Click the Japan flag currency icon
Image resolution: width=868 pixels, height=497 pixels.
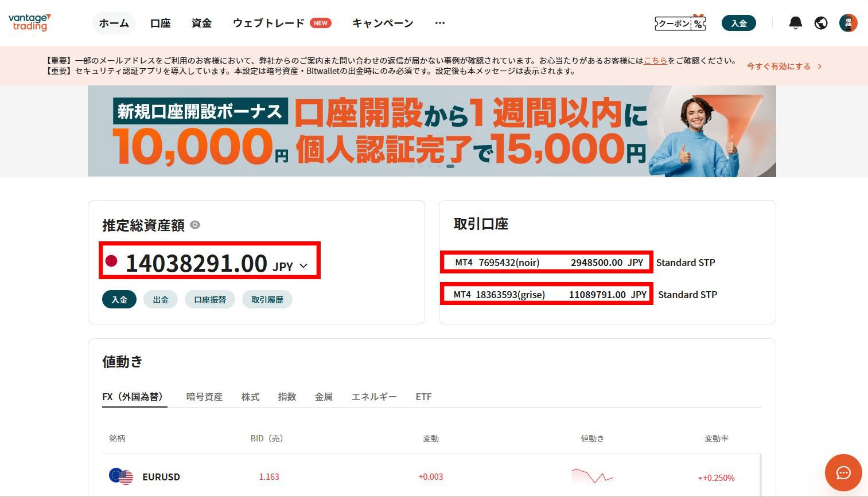111,261
